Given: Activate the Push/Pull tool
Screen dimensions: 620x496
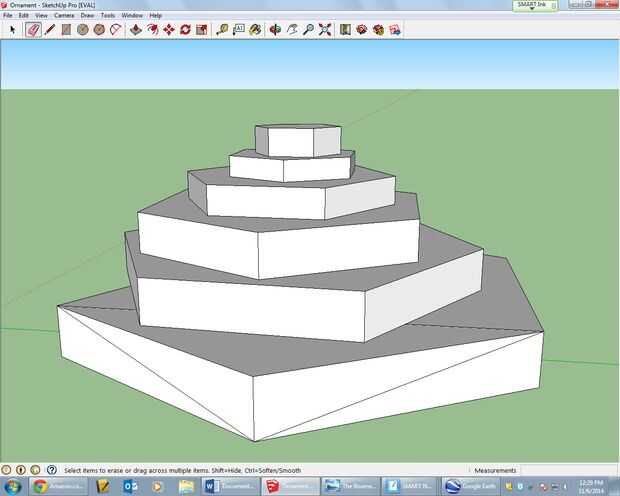Looking at the screenshot, I should pyautogui.click(x=136, y=30).
